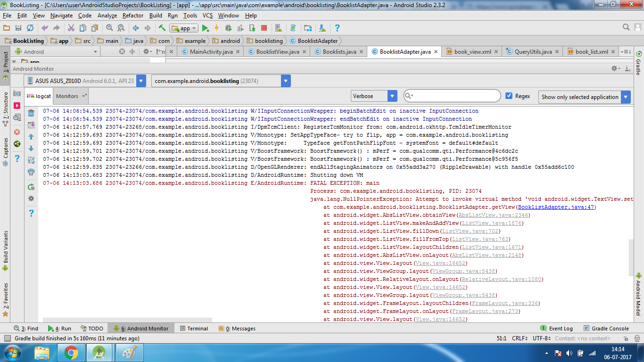Click the hidden editor tabs overflow dropdown

point(626,52)
